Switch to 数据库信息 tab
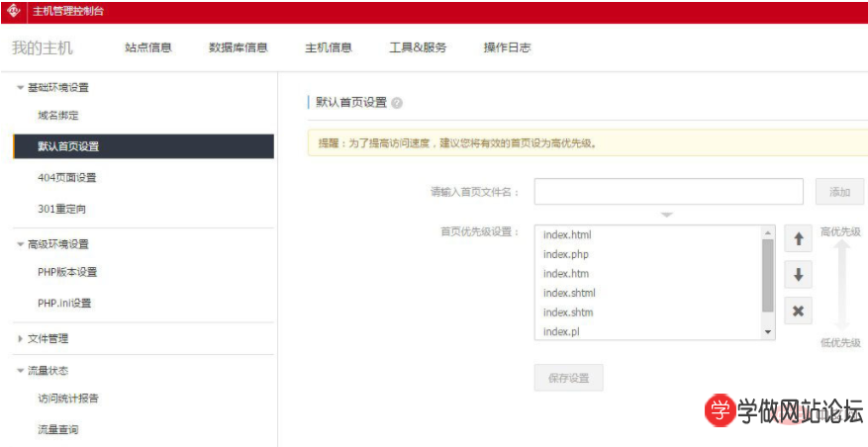 [238, 47]
